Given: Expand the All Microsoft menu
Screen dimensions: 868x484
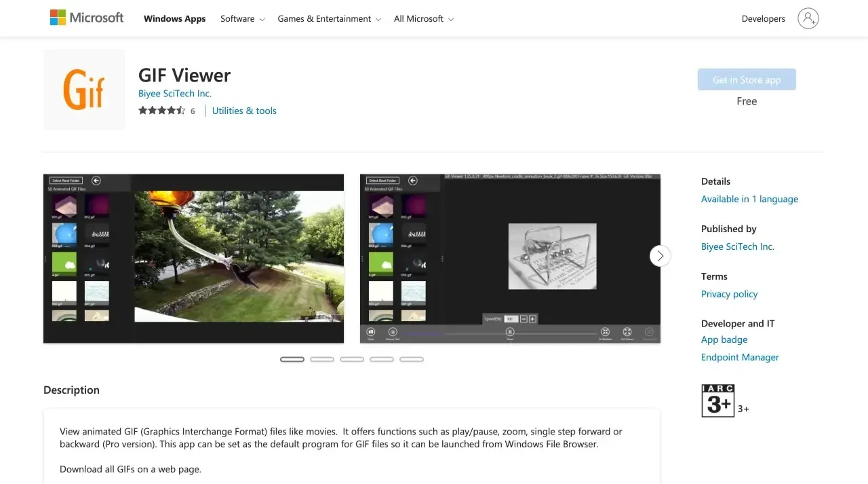Looking at the screenshot, I should point(424,18).
